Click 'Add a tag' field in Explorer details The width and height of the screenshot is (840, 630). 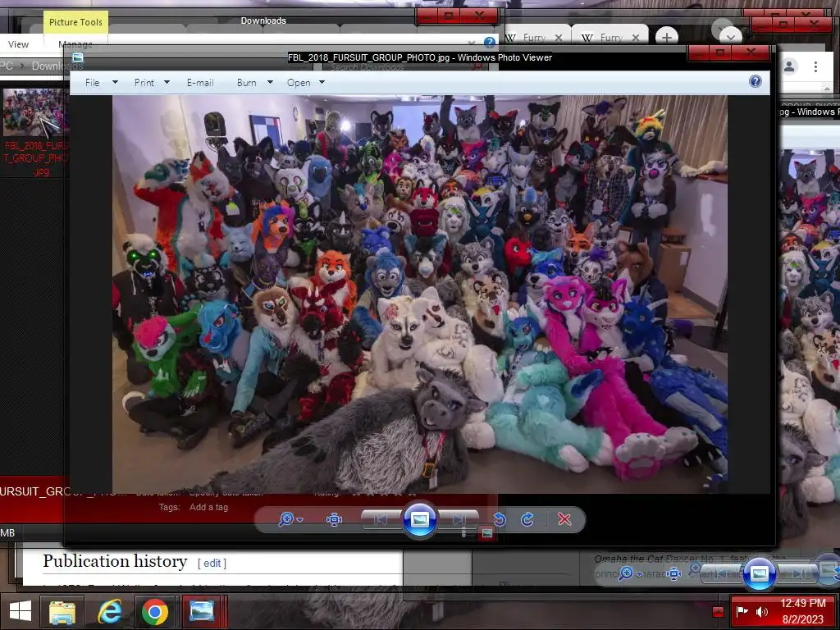(x=208, y=507)
